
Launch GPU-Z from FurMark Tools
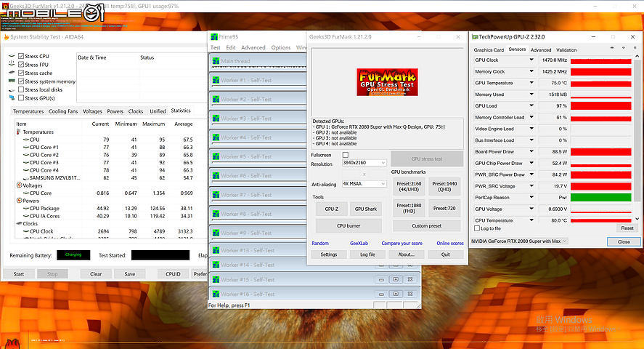tap(332, 209)
